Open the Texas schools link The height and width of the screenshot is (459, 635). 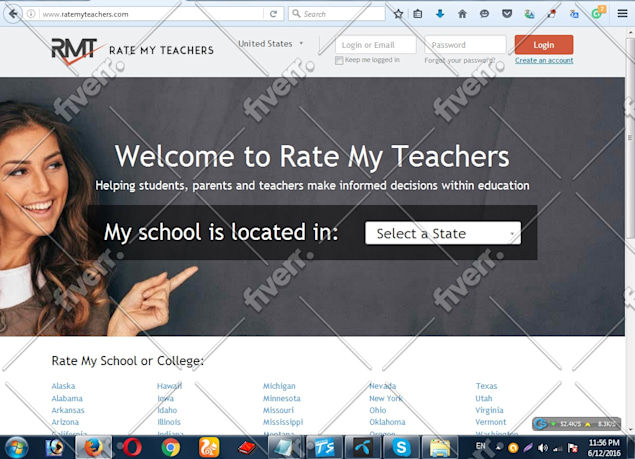click(486, 386)
